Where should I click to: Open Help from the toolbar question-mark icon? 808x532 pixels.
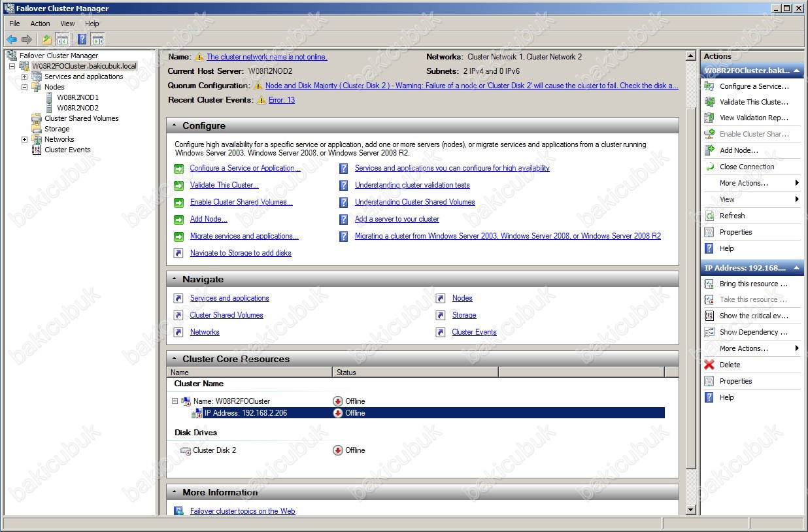pos(82,40)
